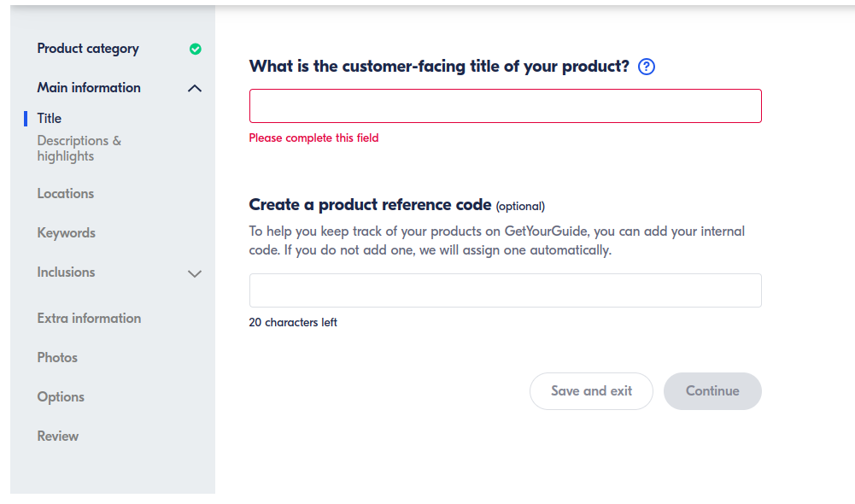855x504 pixels.
Task: Expand the Inclusions section chevron
Action: pos(195,273)
